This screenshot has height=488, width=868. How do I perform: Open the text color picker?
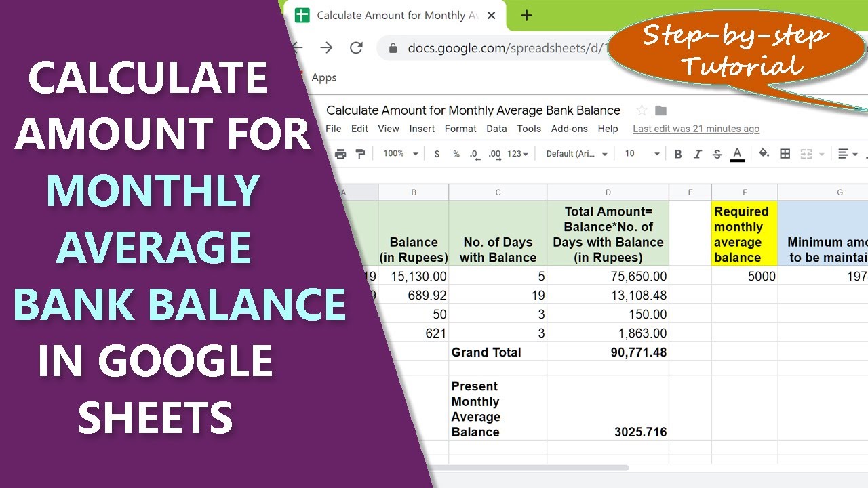[x=738, y=154]
